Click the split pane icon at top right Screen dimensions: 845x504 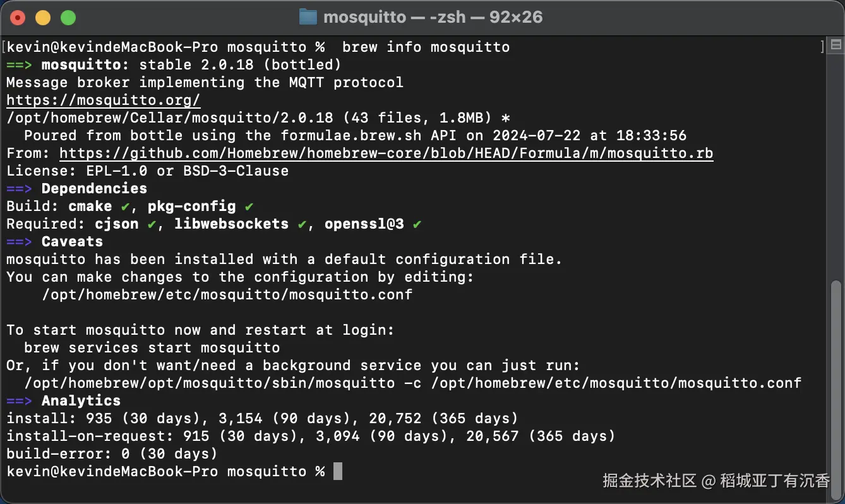point(836,45)
